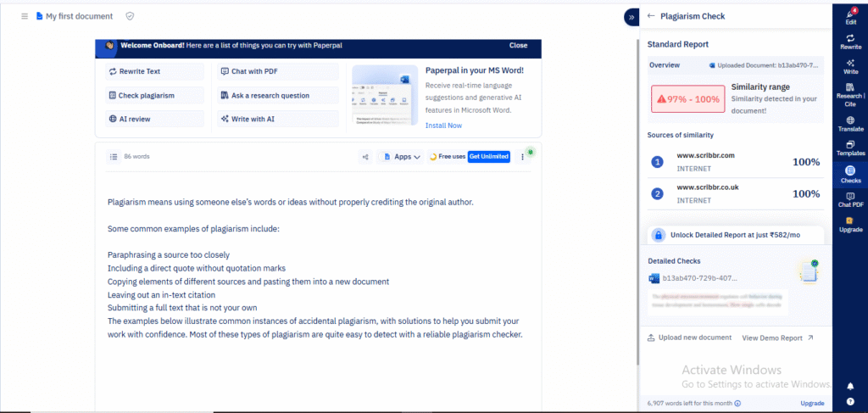Screen dimensions: 868x413
Task: Open Chat PDF from sidebar
Action: pos(850,200)
